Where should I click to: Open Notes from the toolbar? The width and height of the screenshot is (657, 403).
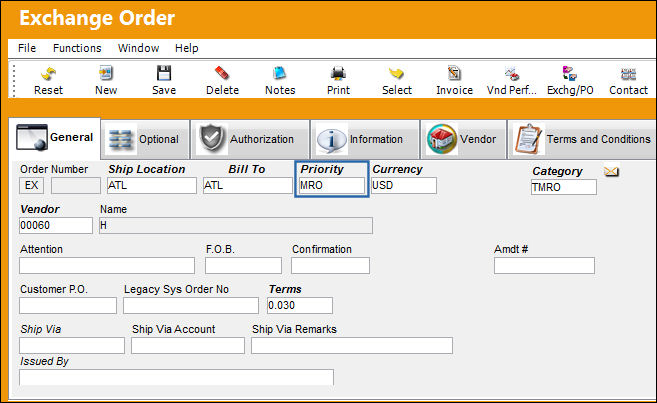coord(280,80)
